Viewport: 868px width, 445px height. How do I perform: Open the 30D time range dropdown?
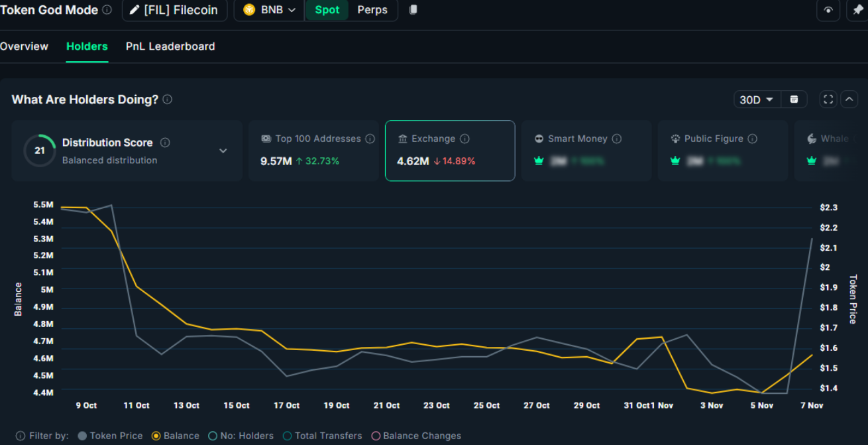coord(756,99)
